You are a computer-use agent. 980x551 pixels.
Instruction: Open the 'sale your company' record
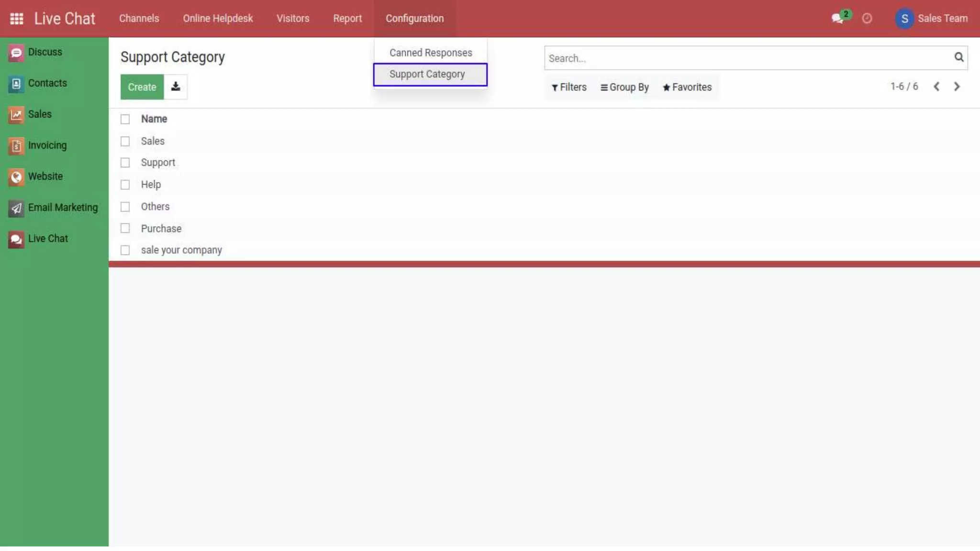click(x=181, y=250)
